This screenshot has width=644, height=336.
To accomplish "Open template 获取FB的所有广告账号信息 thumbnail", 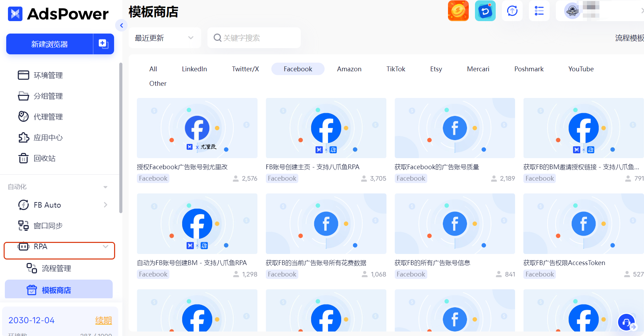I will coord(455,224).
